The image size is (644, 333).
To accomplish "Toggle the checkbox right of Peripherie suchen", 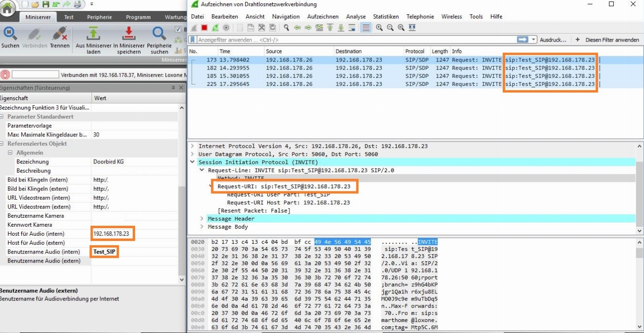I will click(179, 29).
